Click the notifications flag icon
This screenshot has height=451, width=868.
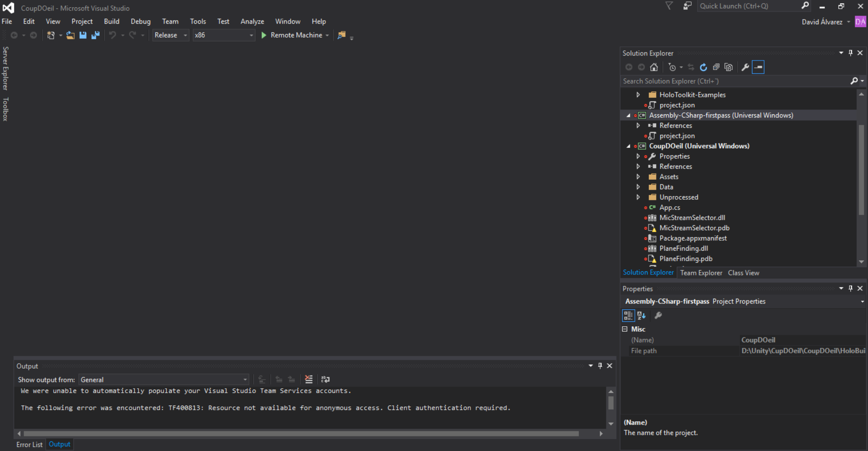click(x=669, y=6)
